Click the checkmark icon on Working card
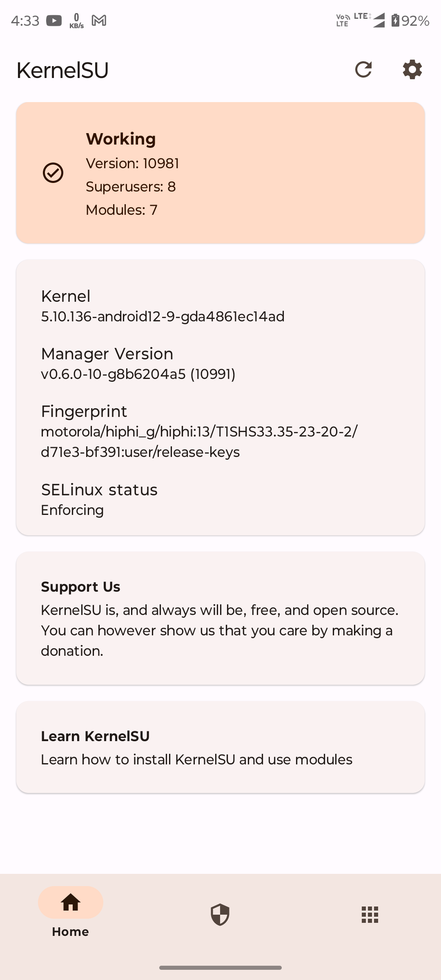Image resolution: width=441 pixels, height=980 pixels. coord(53,173)
